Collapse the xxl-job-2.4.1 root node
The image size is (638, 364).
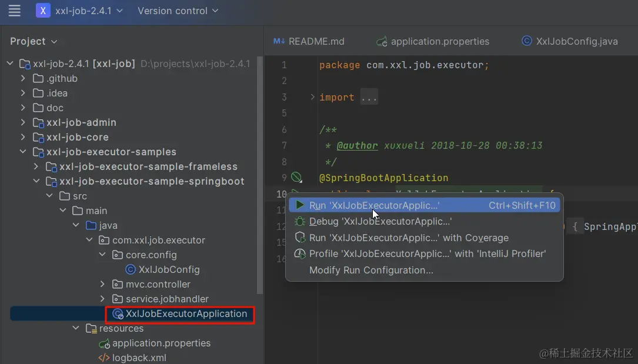click(x=10, y=64)
